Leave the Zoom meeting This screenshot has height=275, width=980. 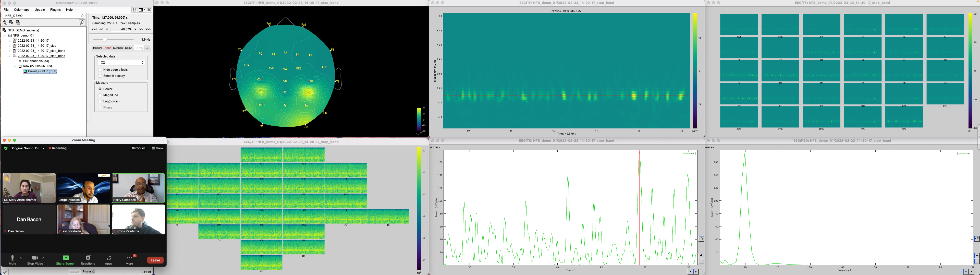[155, 260]
